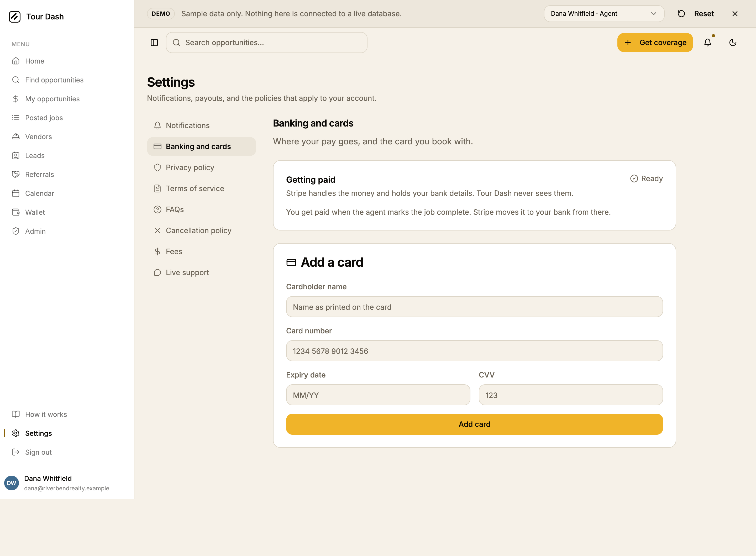Open Find opportunities in the sidebar
Viewport: 756px width, 556px height.
pos(67,80)
